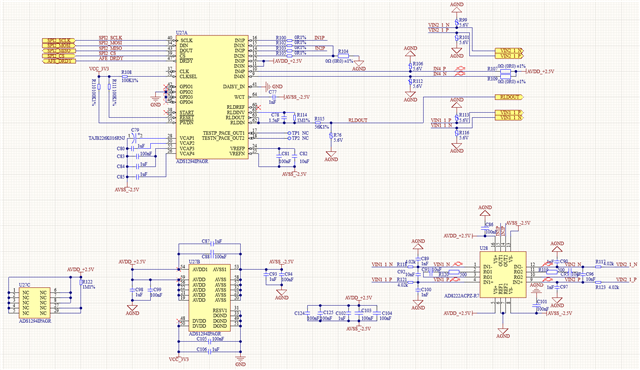Select capacitor C87 above U27B
Viewport: 640px width, 370px height.
211,244
